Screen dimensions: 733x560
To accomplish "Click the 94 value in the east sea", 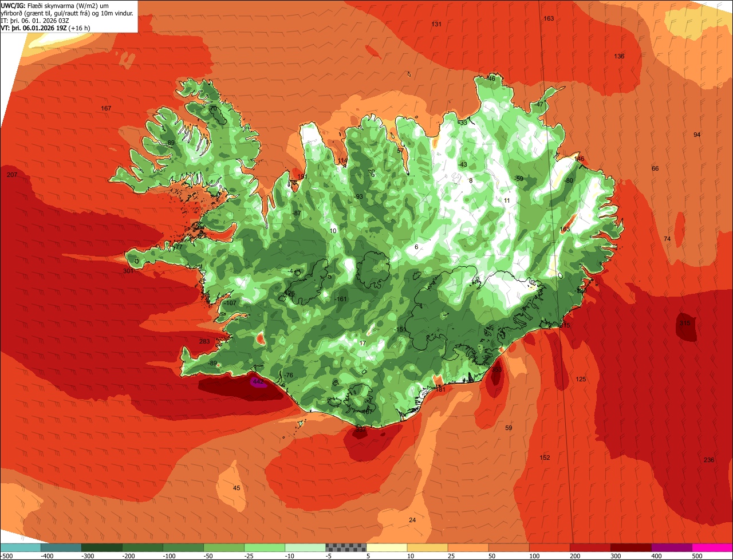I will [x=697, y=135].
